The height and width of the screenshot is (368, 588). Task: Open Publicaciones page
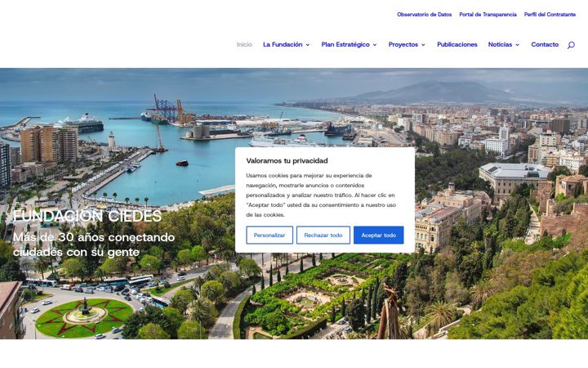click(457, 44)
